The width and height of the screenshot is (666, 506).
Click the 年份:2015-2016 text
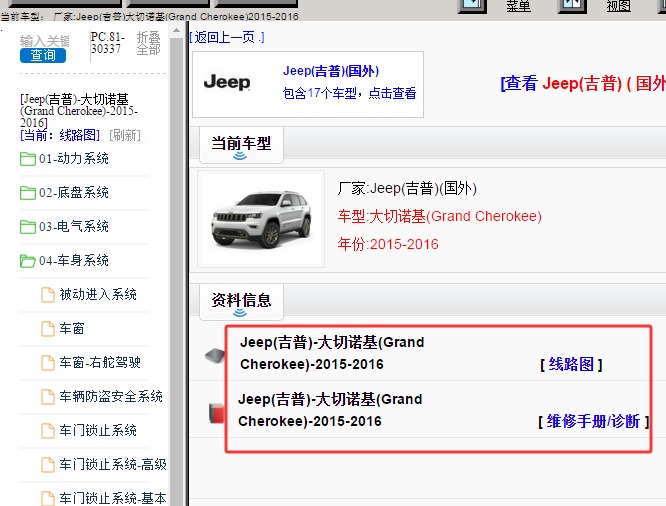388,244
